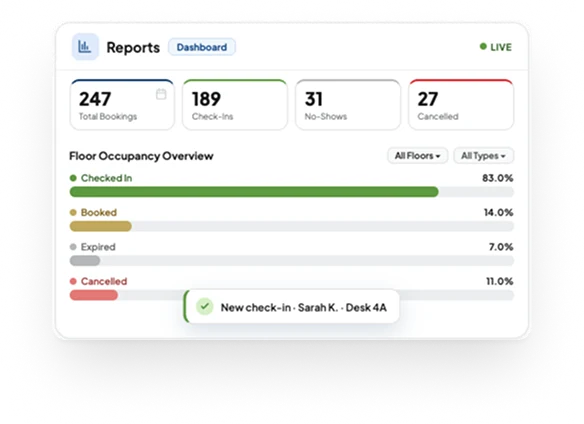Screen dimensions: 584x424
Task: Open the 247 Total Bookings card
Action: coord(122,105)
